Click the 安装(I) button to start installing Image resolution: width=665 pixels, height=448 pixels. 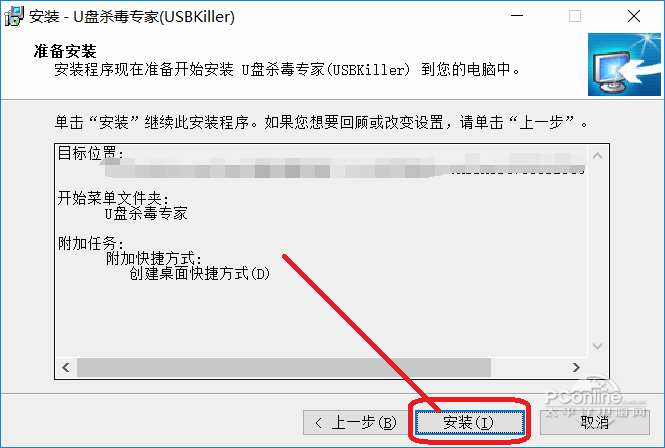469,423
